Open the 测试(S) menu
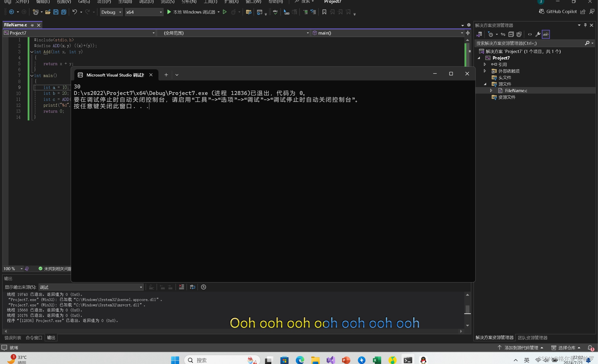 tap(167, 2)
